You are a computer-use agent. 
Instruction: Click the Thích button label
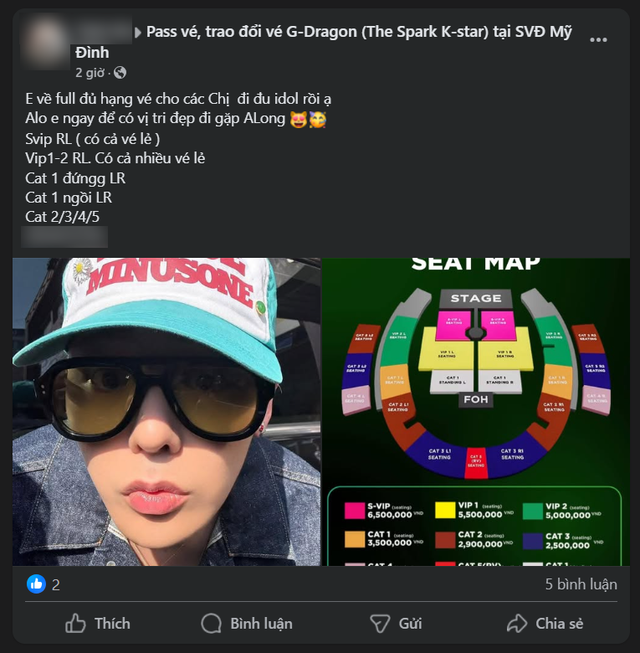pos(112,623)
